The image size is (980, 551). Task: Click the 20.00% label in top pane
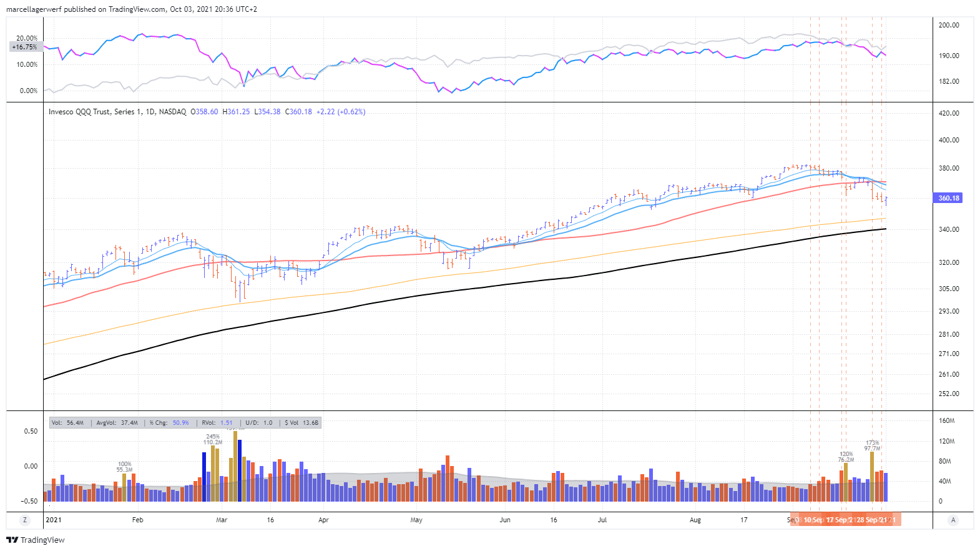coord(27,38)
